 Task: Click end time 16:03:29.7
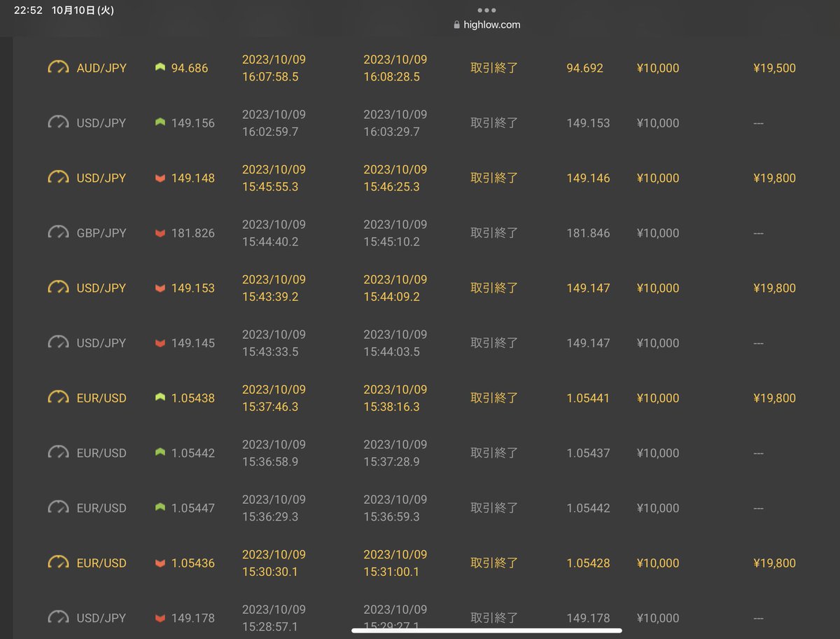point(392,132)
